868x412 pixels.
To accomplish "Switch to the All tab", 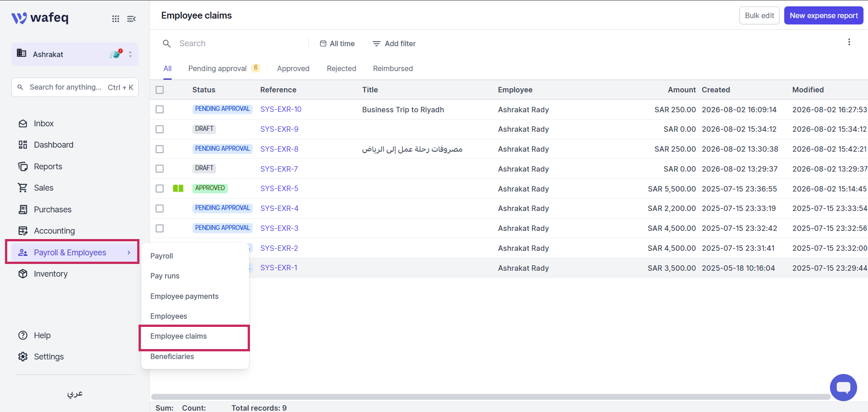I will [168, 68].
